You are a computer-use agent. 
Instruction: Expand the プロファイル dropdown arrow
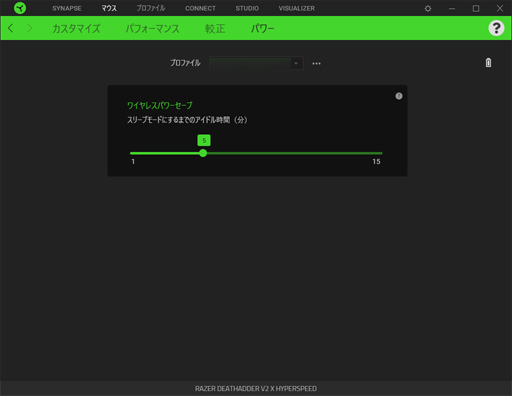[296, 63]
